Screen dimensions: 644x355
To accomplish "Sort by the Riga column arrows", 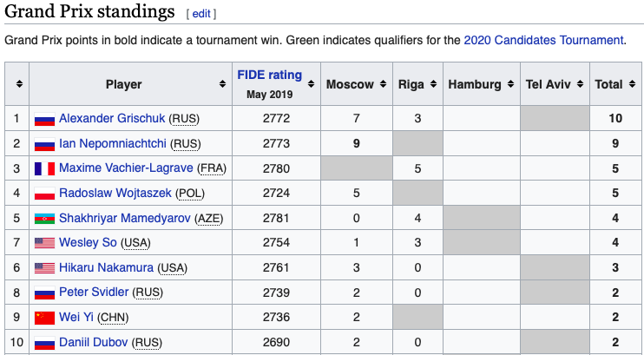I will click(432, 85).
